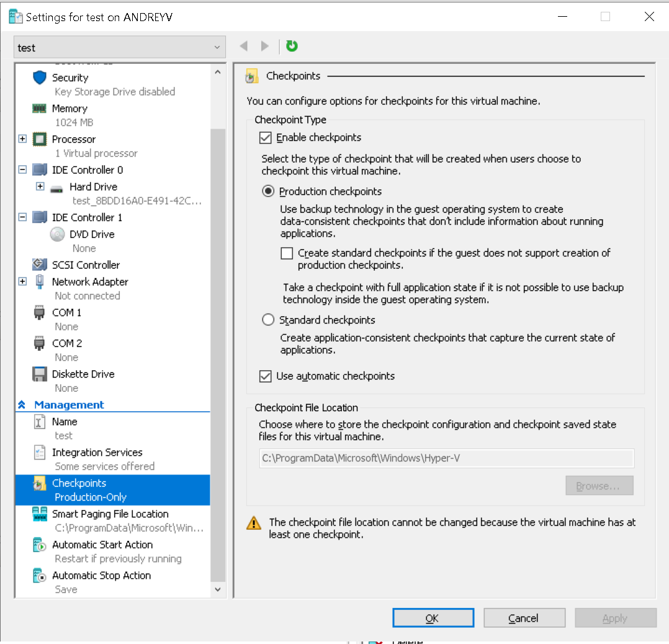Expand the Hard Drive tree node
The height and width of the screenshot is (644, 669).
[x=40, y=186]
